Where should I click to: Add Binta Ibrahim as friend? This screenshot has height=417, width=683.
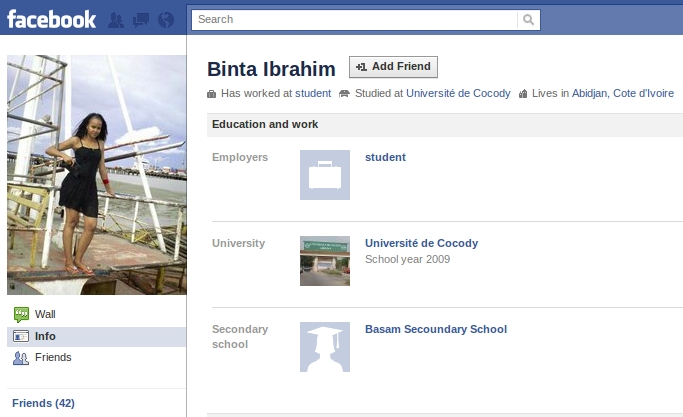tap(393, 67)
